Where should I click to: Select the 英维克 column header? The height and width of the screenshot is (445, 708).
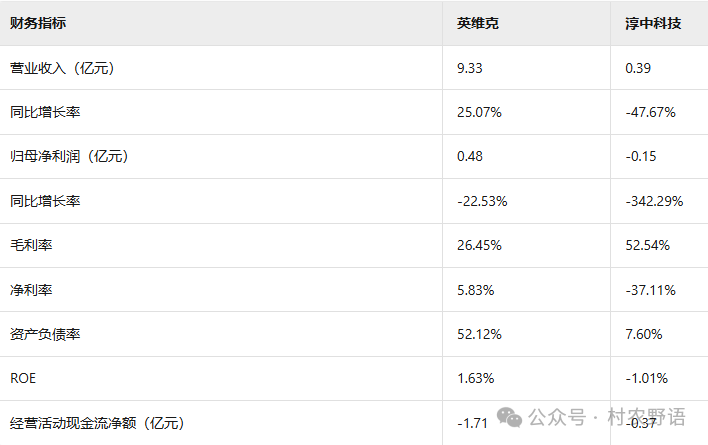point(477,23)
